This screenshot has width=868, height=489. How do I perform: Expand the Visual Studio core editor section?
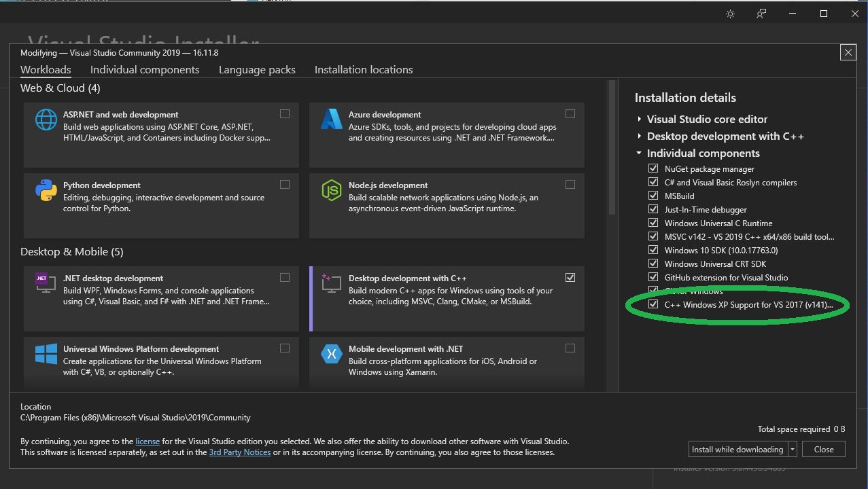640,119
